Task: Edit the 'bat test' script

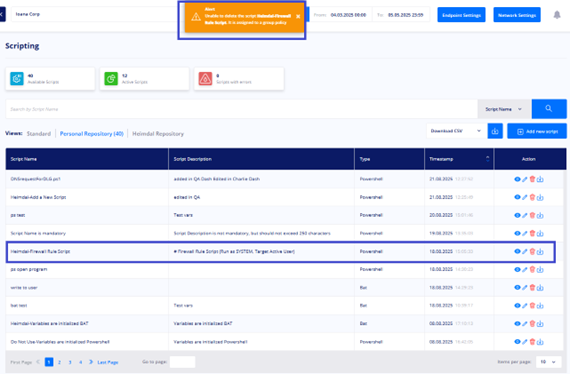Action: (525, 306)
